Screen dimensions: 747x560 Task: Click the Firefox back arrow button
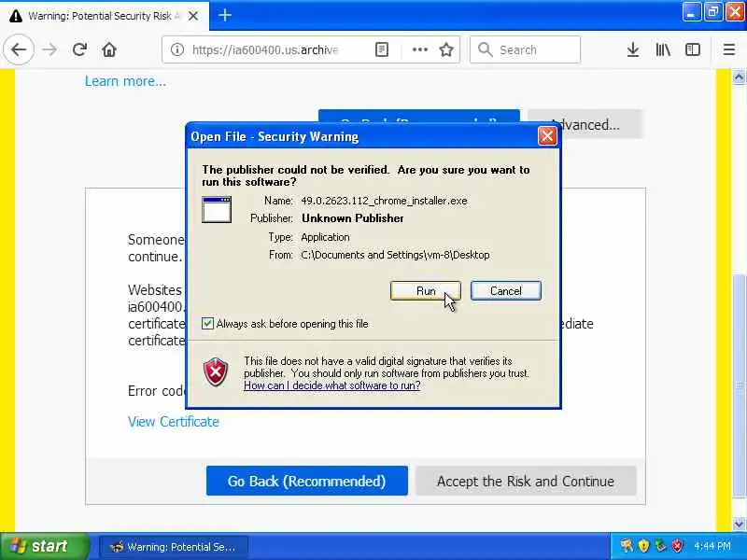click(x=19, y=49)
